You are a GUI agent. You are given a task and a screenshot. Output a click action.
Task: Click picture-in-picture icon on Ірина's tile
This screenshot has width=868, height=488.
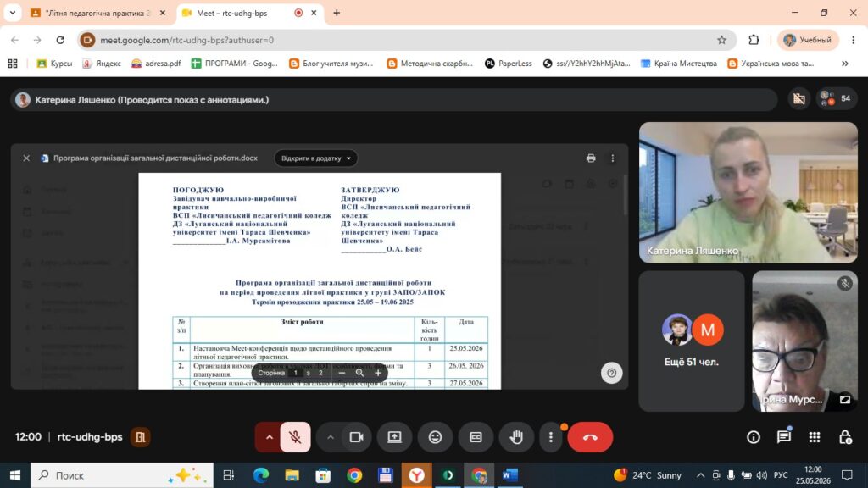click(x=845, y=400)
